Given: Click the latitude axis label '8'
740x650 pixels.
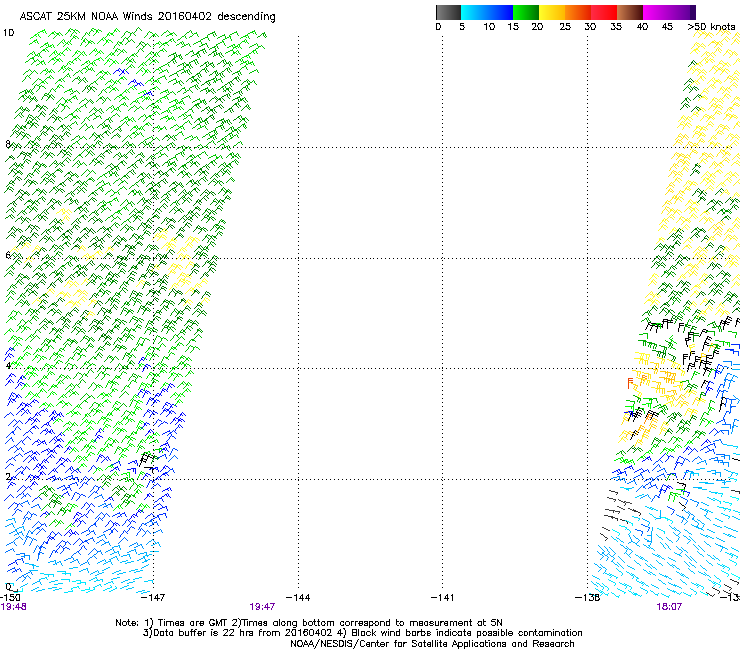Looking at the screenshot, I should click(x=8, y=144).
